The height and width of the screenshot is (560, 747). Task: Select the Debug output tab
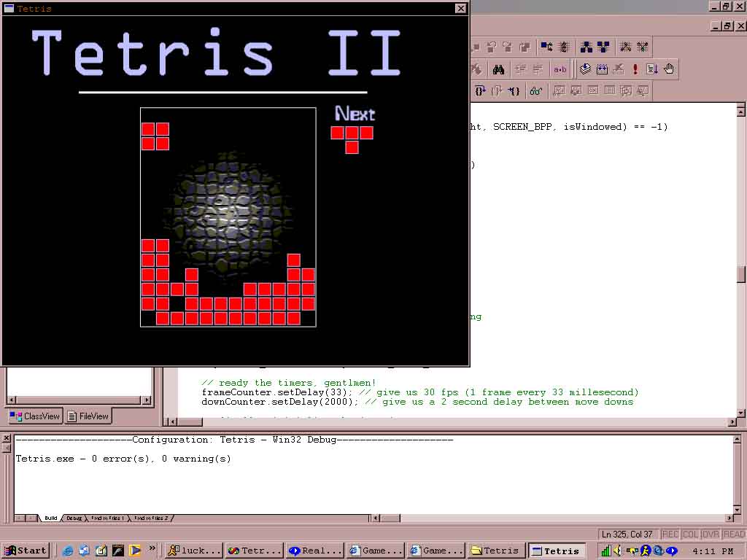[x=74, y=518]
